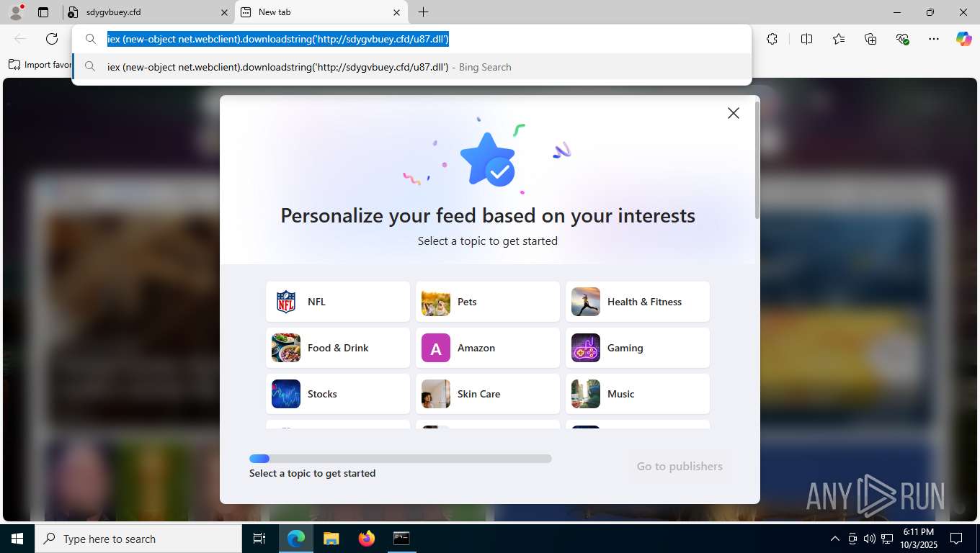Open Browser essentials heart icon

[x=902, y=39]
